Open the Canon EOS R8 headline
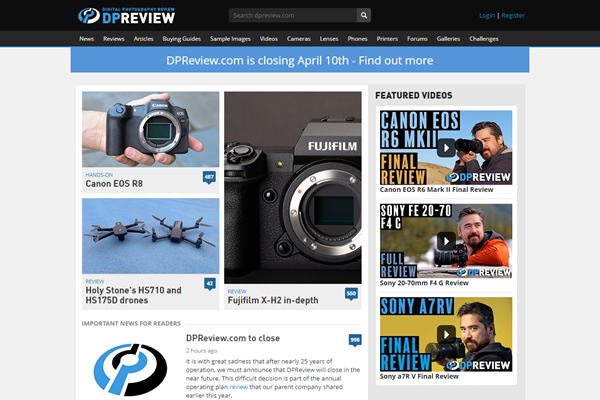This screenshot has height=400, width=600. tap(114, 184)
